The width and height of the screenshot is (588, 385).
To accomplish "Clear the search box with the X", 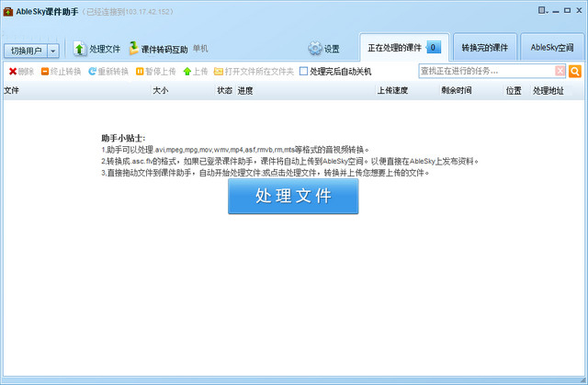I will tap(560, 71).
